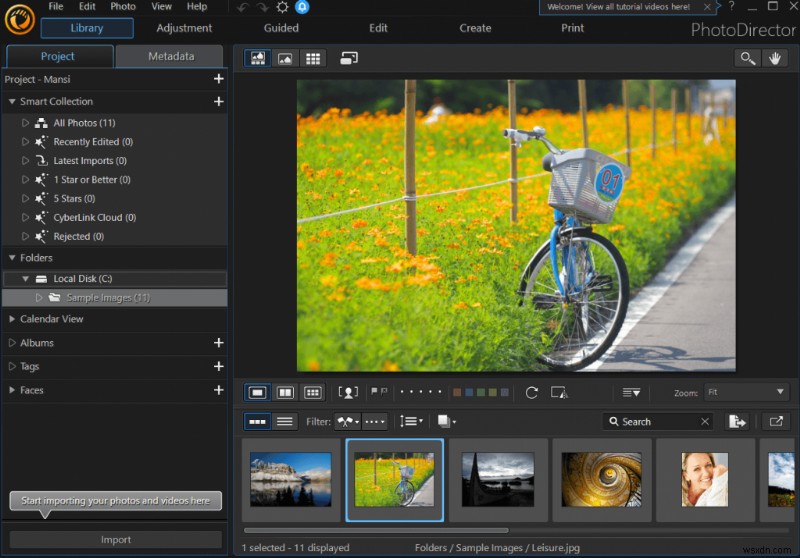This screenshot has width=800, height=558.
Task: Select the zoom magnifier tool
Action: click(747, 58)
